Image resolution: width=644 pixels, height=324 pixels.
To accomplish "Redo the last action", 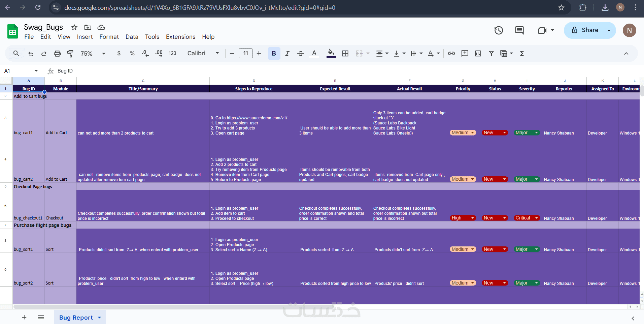I will [44, 53].
